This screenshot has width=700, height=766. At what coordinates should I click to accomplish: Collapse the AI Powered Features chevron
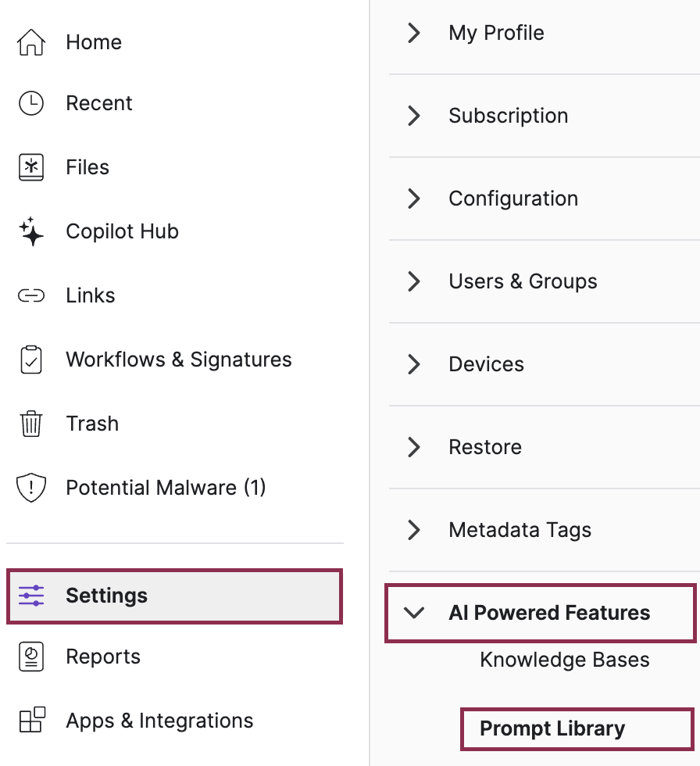[x=414, y=613]
